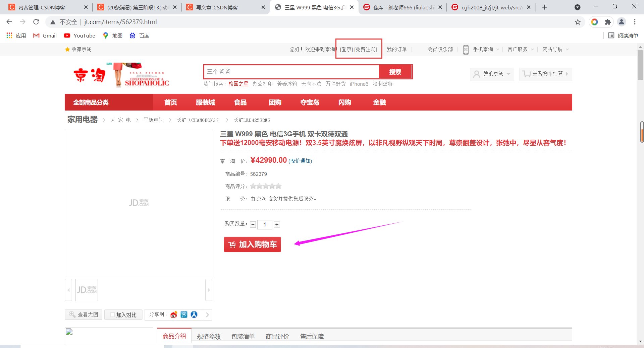
Task: Select 食品 in the navigation bar
Action: [240, 102]
